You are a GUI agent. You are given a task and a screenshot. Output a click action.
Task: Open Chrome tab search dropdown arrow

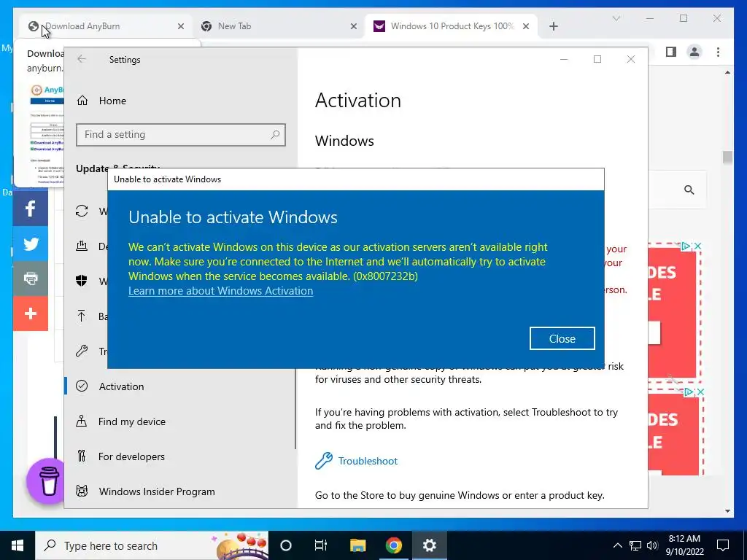[x=616, y=18]
